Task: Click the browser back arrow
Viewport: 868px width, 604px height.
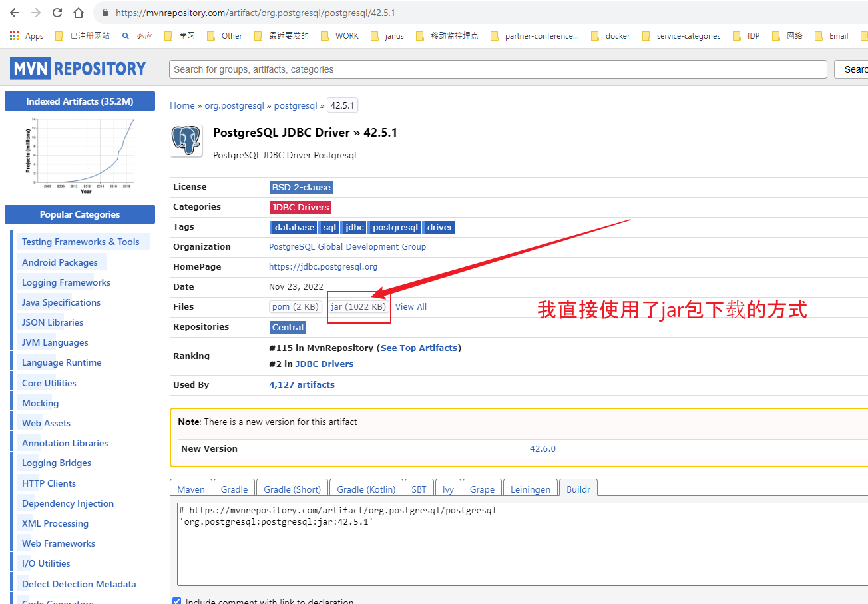Action: coord(15,12)
